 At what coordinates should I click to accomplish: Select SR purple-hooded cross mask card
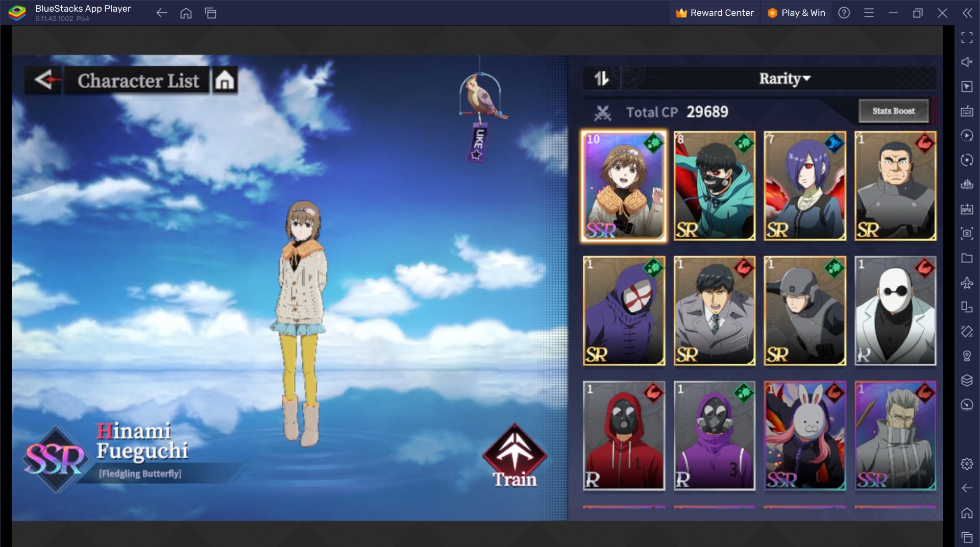click(624, 311)
